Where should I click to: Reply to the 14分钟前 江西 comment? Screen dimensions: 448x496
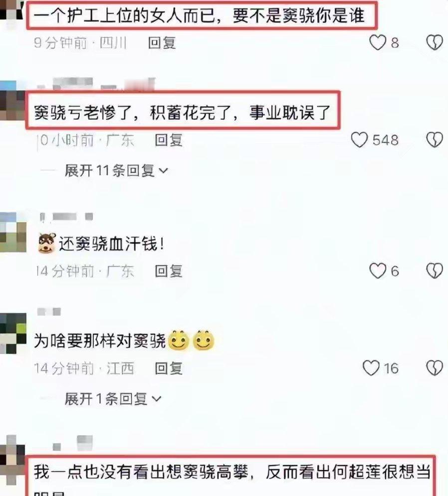(x=169, y=369)
